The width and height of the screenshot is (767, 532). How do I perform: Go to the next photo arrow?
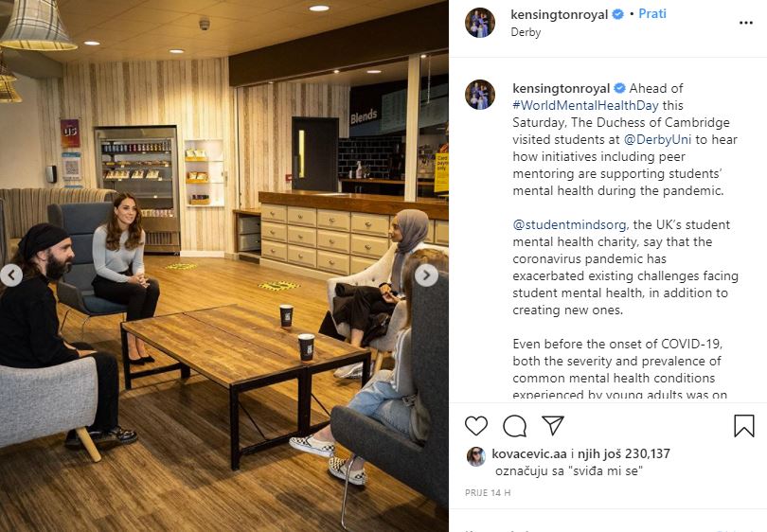(x=426, y=275)
